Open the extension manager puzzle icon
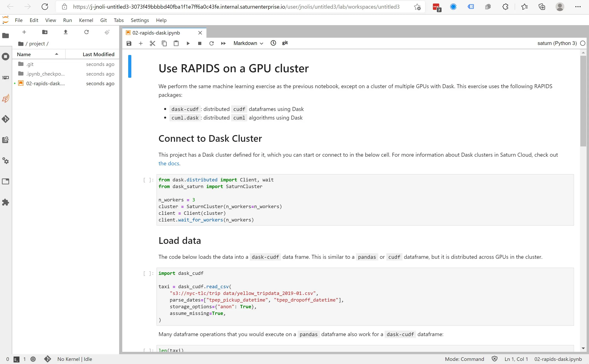589x364 pixels. [x=6, y=202]
